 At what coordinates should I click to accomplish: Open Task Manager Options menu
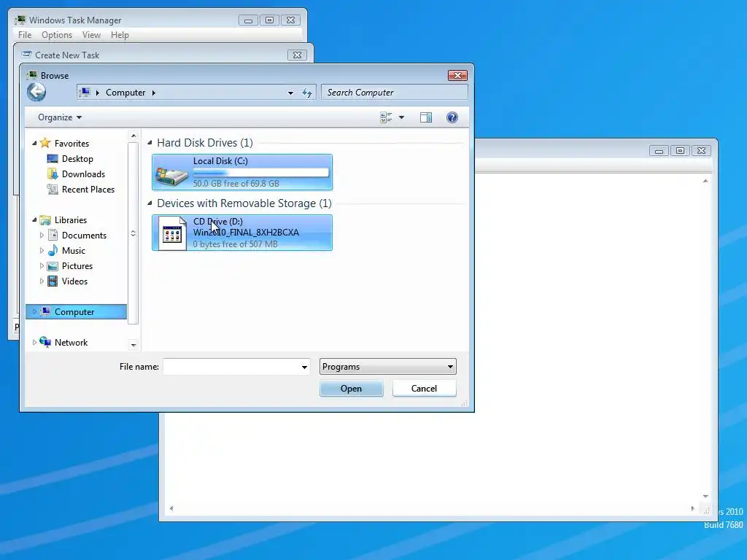point(57,35)
